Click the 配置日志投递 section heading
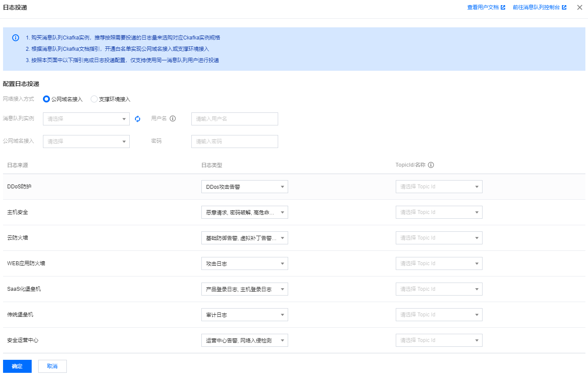This screenshot has height=375, width=588. [21, 83]
